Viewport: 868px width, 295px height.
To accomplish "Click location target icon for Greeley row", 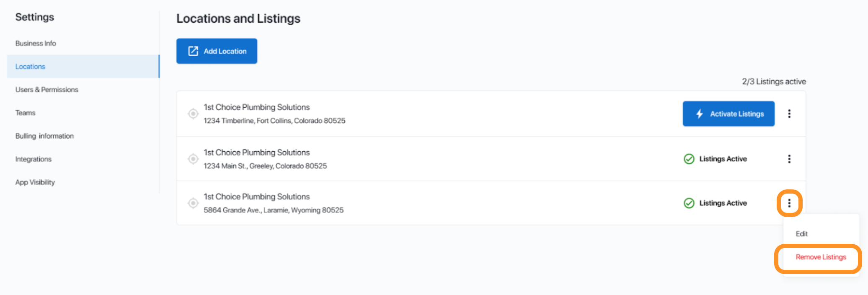I will point(193,159).
